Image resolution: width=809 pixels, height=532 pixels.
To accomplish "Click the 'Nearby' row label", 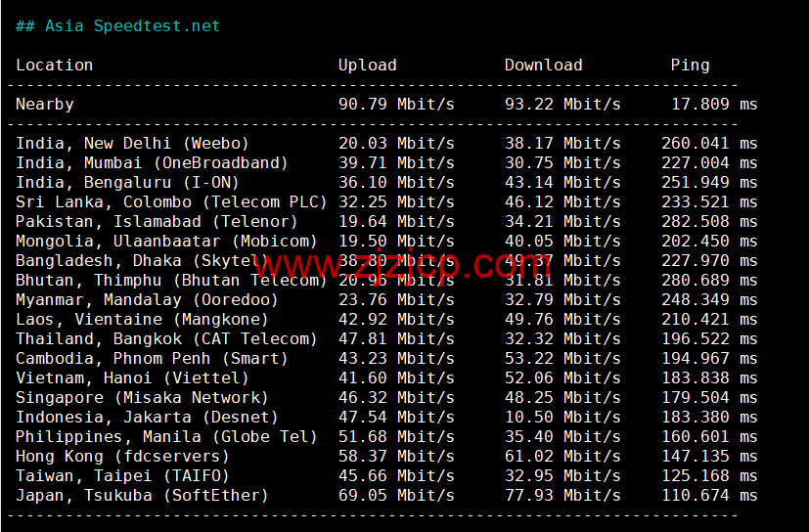I will (x=45, y=105).
